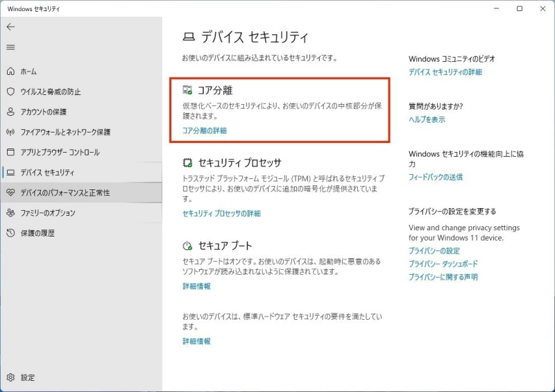Image resolution: width=555 pixels, height=392 pixels.
Task: Close the Windows Security window
Action: pos(543,8)
